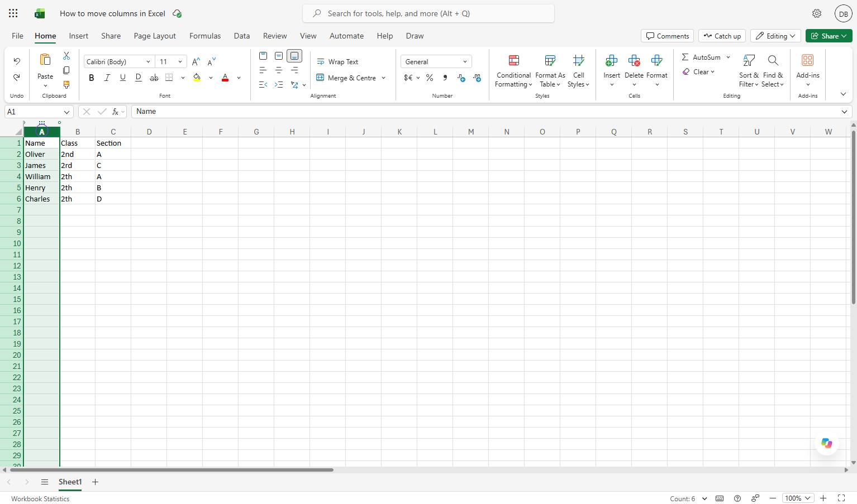Toggle Italic formatting
Screen dimensions: 857x504
[107, 78]
